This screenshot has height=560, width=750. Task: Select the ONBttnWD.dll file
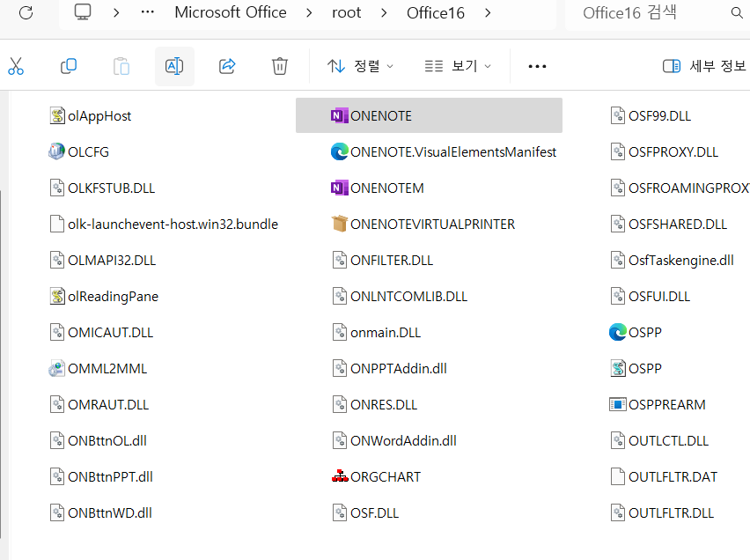(101, 513)
